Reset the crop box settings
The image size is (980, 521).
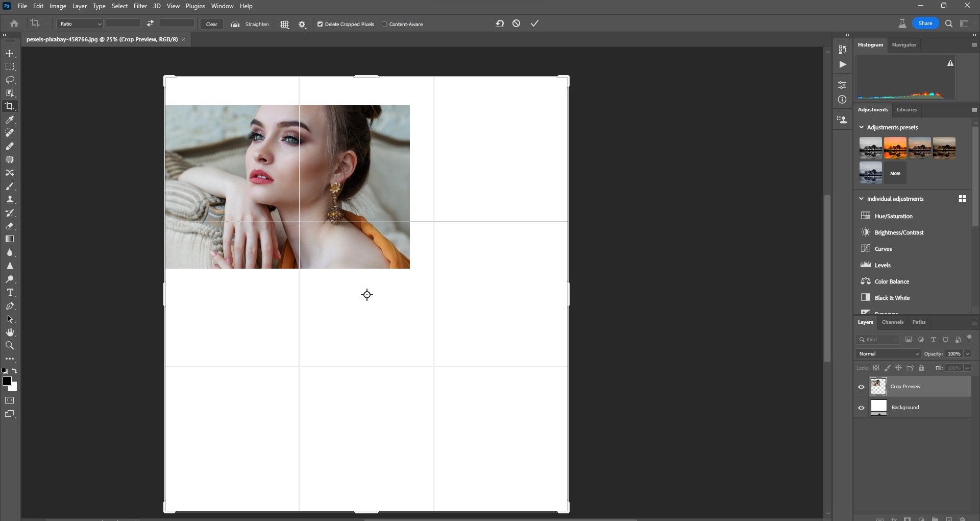click(500, 23)
